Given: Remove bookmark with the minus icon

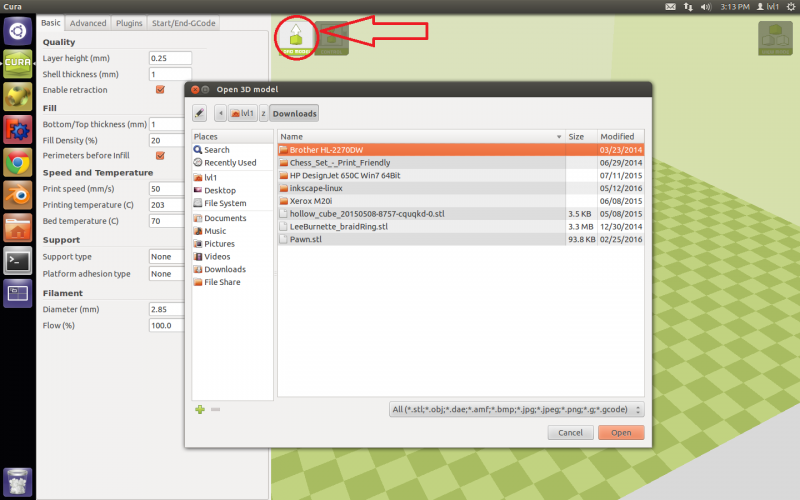Looking at the screenshot, I should (x=215, y=409).
